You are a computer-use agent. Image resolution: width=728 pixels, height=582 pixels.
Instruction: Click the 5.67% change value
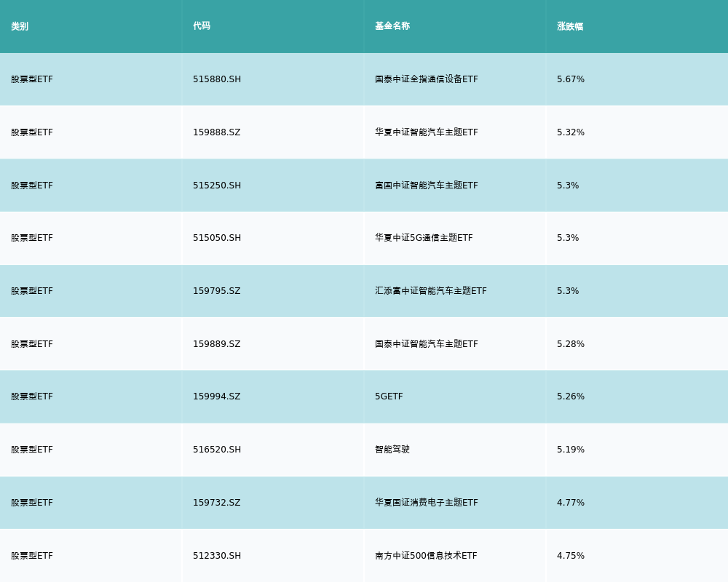571,79
